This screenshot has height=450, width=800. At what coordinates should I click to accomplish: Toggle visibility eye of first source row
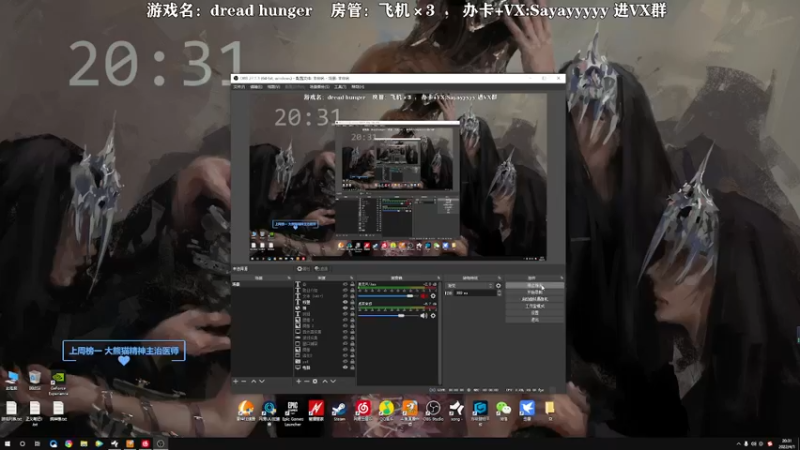pos(345,284)
